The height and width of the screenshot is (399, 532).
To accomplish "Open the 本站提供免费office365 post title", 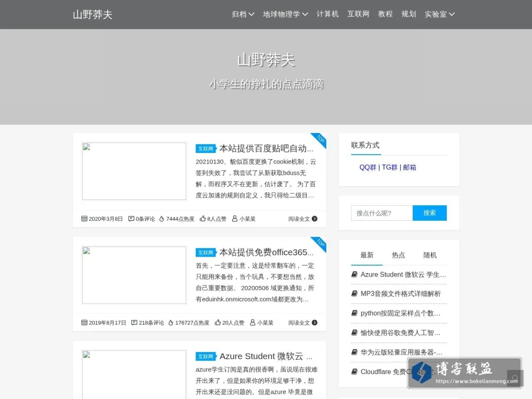I will 266,252.
